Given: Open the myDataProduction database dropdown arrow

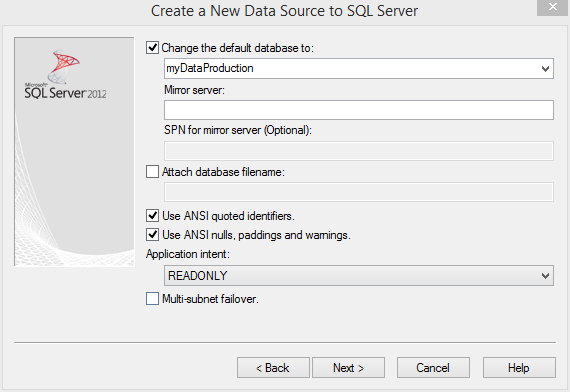Looking at the screenshot, I should click(545, 68).
